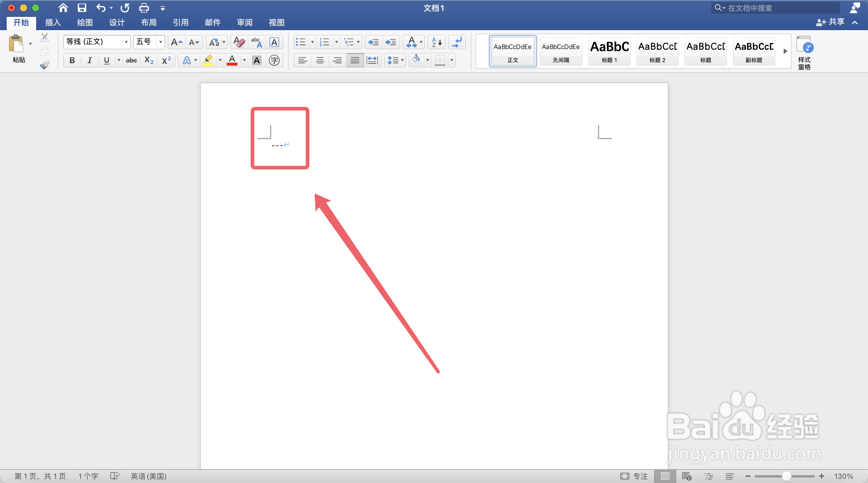Click the Home icon in title bar
This screenshot has width=868, height=483.
click(x=63, y=8)
